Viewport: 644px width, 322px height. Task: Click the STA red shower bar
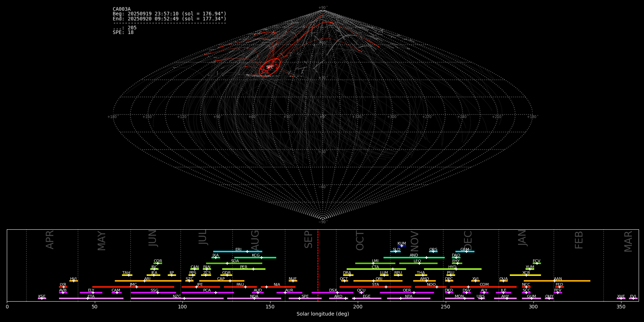(375, 287)
